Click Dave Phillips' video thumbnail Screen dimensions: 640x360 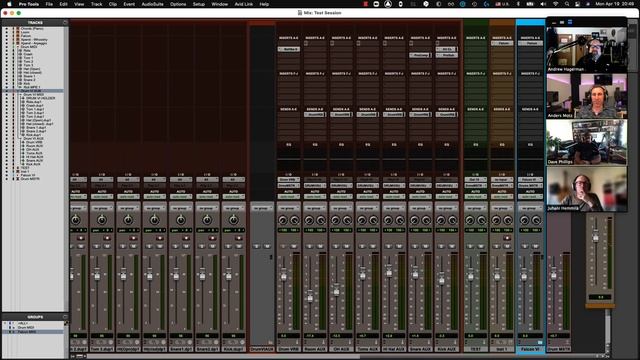587,142
